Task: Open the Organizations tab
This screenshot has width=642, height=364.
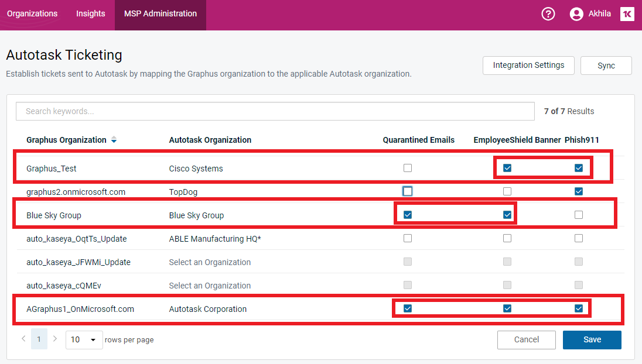Action: tap(32, 13)
